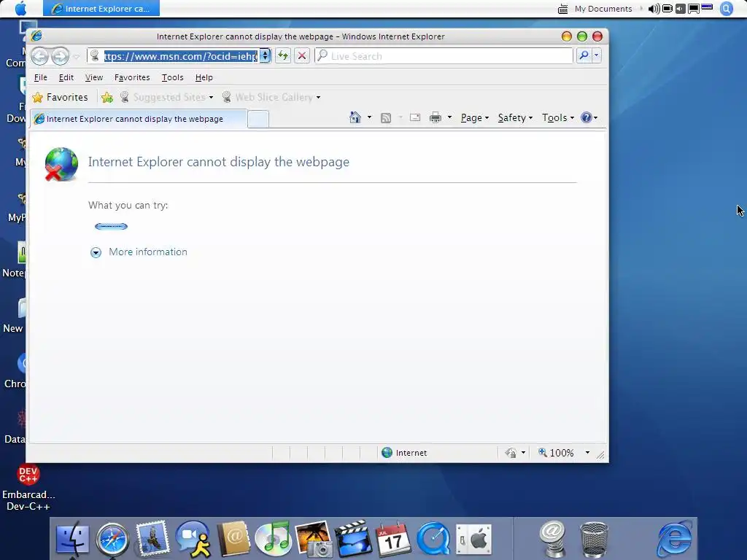Click the window resize grip in status bar
The width and height of the screenshot is (747, 560).
tap(600, 455)
